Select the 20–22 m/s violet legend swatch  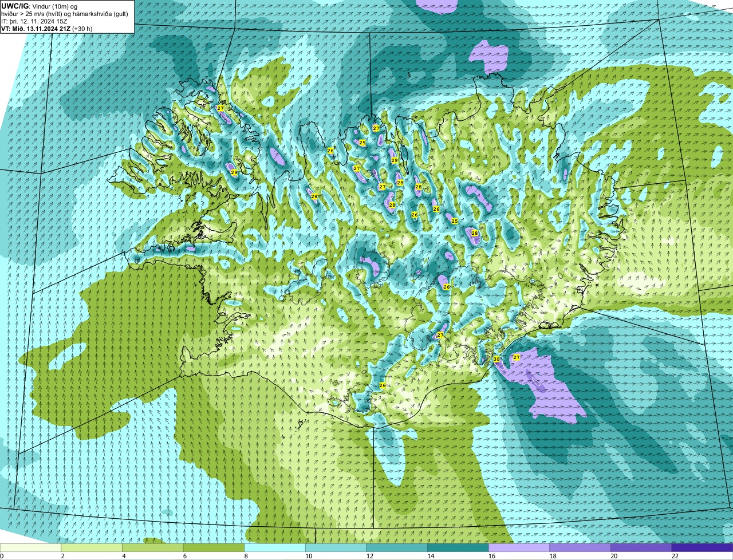(x=641, y=547)
